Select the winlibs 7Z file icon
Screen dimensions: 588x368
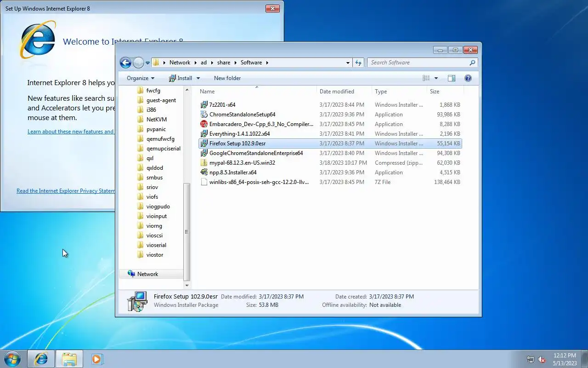pos(204,182)
